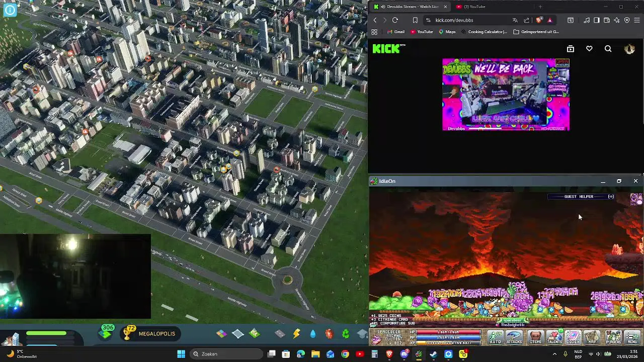Viewport: 644px width, 362px height.
Task: Open the taskbar volume control
Action: pyautogui.click(x=598, y=354)
